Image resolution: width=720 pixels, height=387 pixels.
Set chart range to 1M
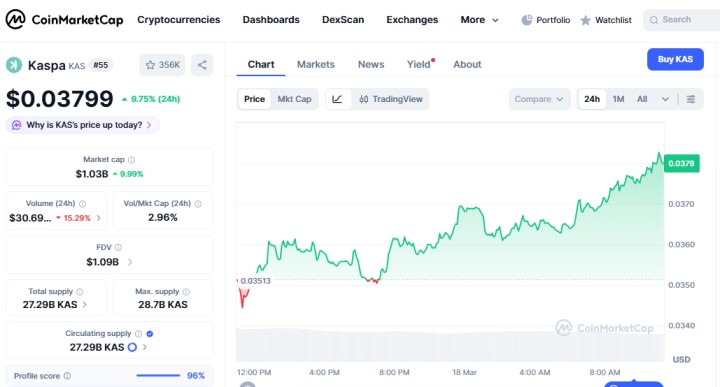[x=619, y=99]
